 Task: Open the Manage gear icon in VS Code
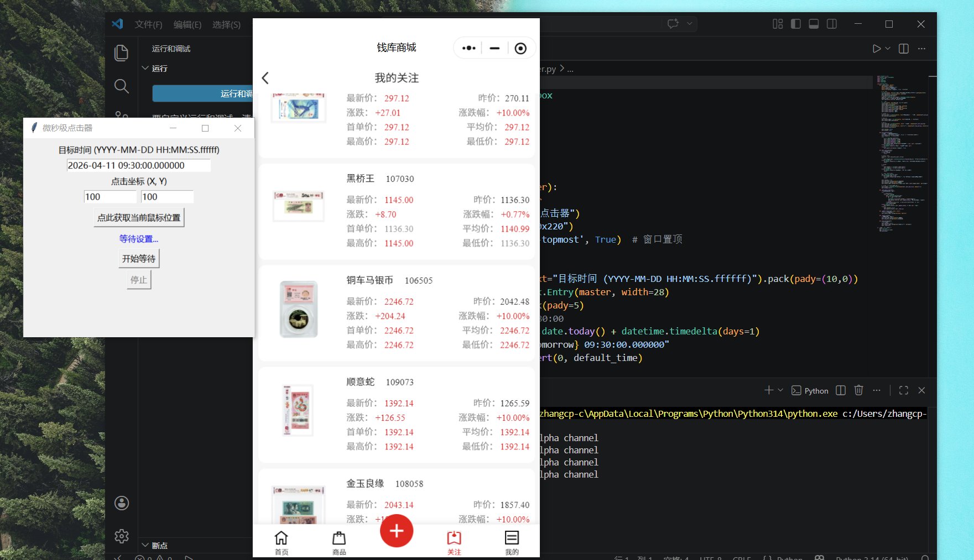click(x=122, y=536)
